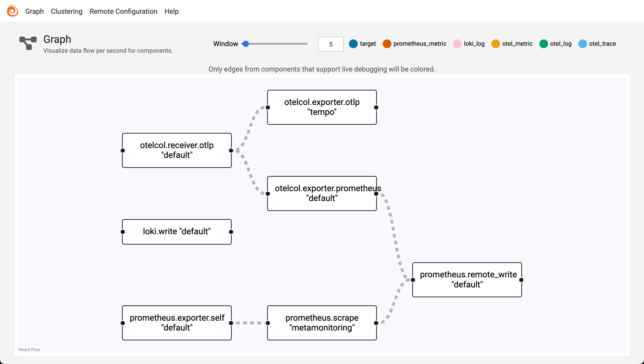
Task: Click output handle of loki.write node
Action: [231, 232]
